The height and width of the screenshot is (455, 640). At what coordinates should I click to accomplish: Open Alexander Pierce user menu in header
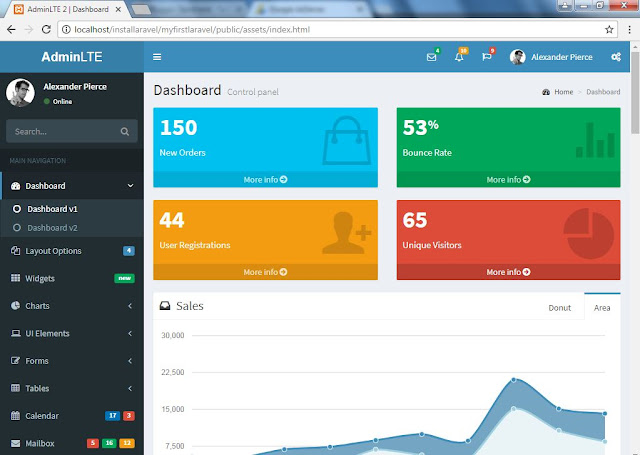click(x=551, y=57)
